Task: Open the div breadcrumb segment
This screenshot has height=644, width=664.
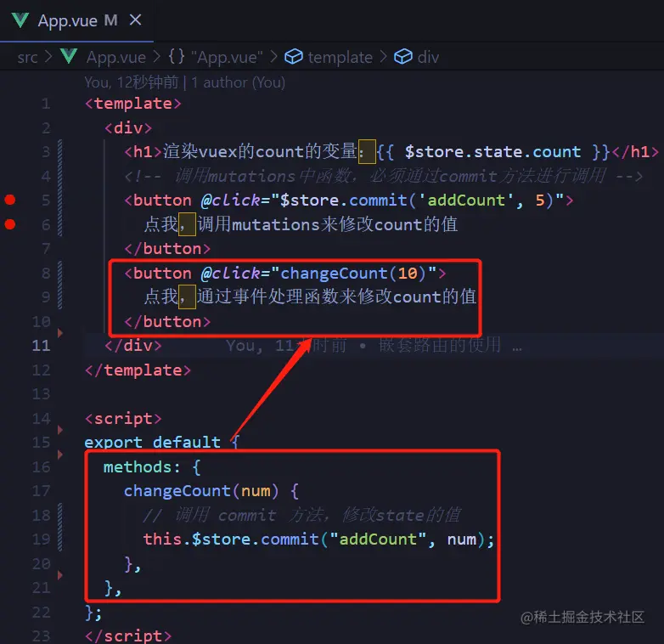Action: coord(428,57)
